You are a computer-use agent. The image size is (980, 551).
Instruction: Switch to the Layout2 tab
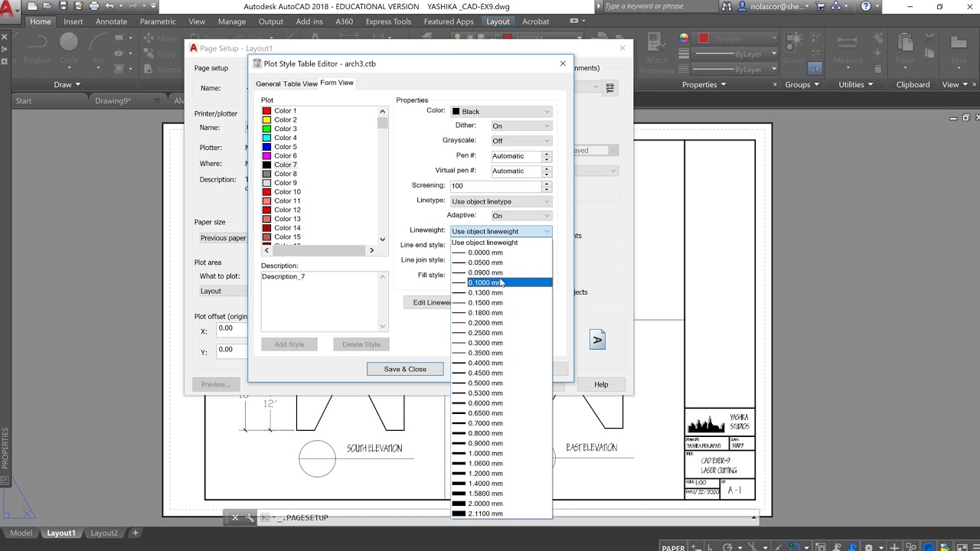[104, 533]
